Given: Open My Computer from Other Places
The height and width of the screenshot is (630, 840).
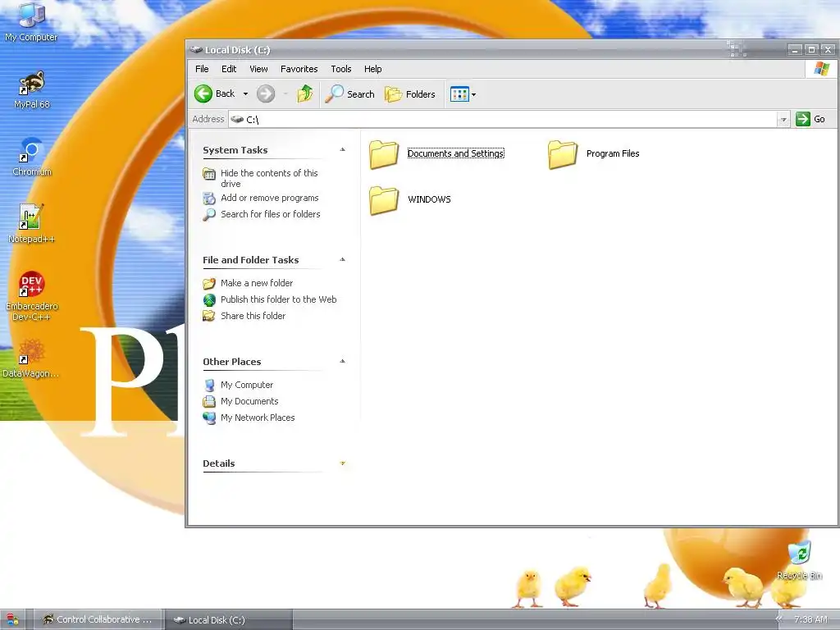Looking at the screenshot, I should click(x=247, y=385).
